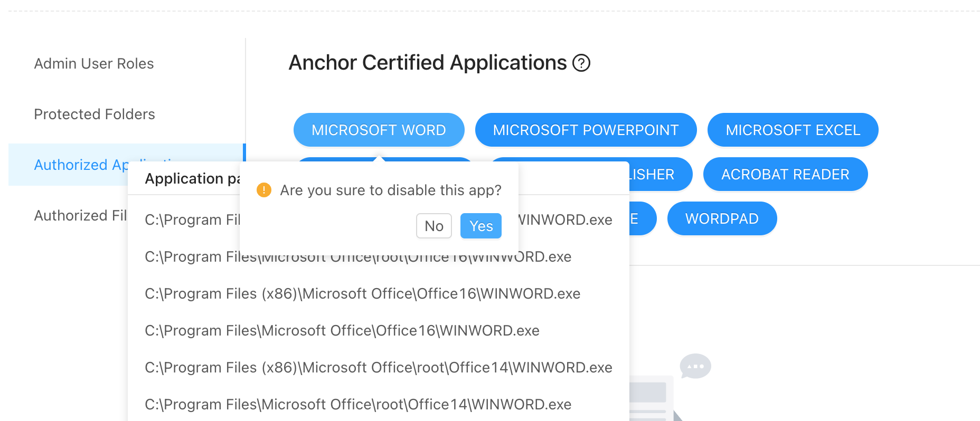This screenshot has width=980, height=421.
Task: Click the chat bubble illustration icon
Action: pos(695,366)
